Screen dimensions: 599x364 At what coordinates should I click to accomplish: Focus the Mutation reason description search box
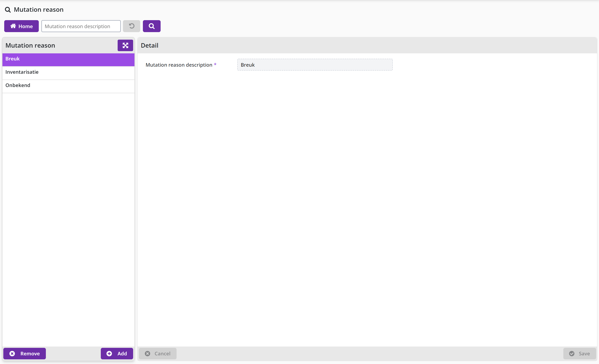[81, 26]
